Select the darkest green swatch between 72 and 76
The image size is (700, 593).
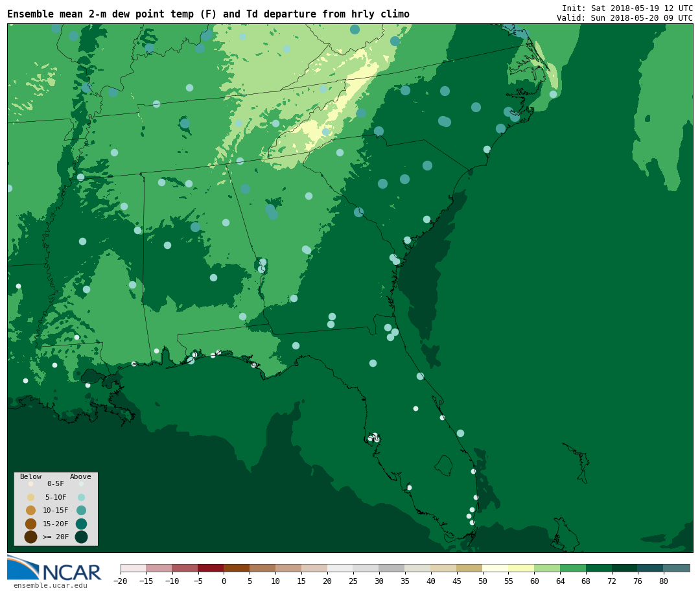[x=625, y=568]
